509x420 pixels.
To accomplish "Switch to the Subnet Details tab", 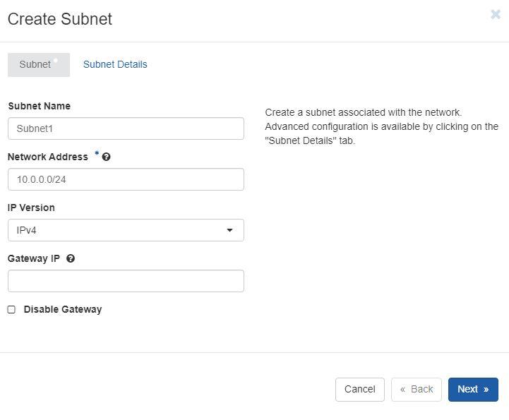I will tap(115, 65).
